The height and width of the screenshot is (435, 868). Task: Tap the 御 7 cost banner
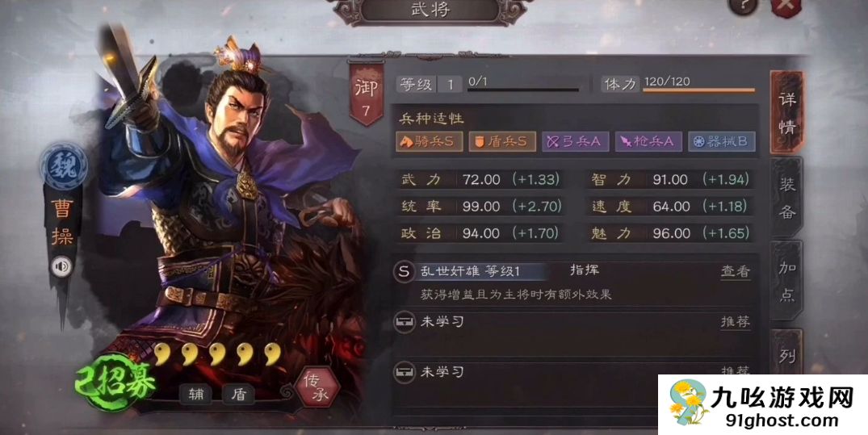tap(366, 95)
